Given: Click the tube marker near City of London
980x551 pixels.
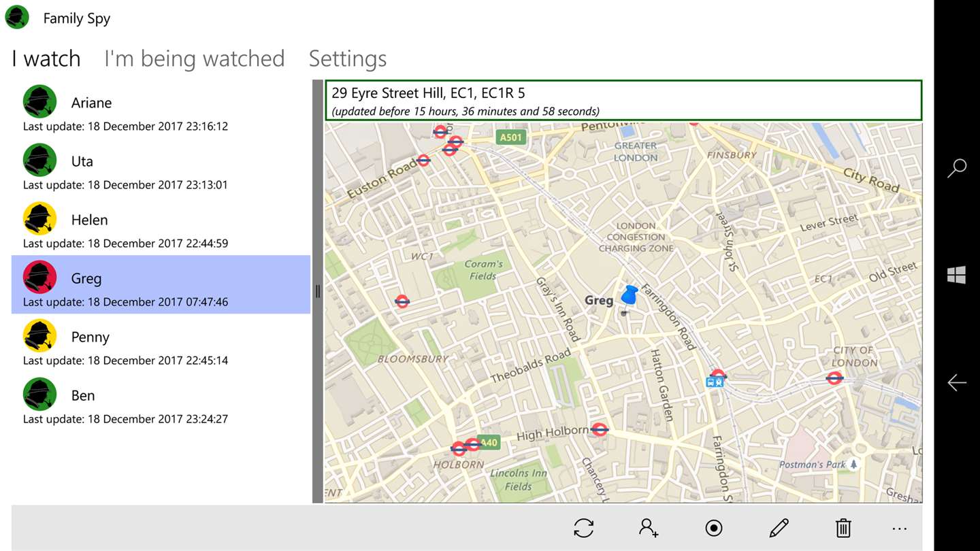Looking at the screenshot, I should point(834,378).
